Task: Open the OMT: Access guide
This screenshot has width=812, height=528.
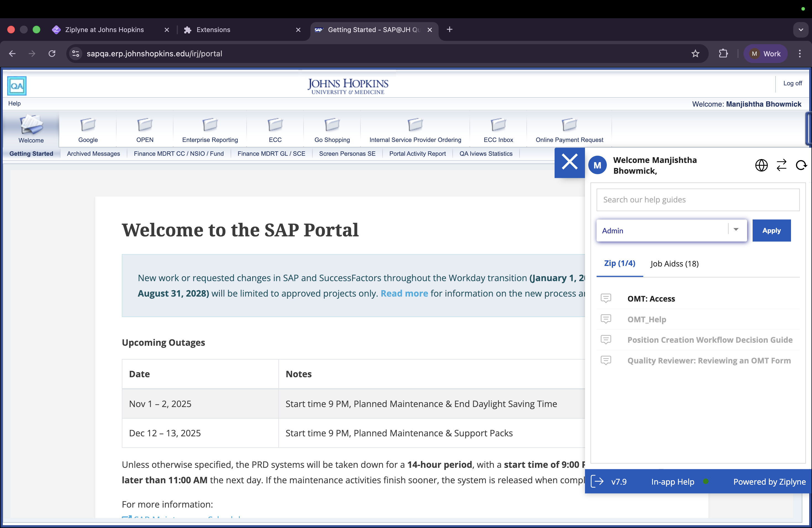Action: coord(651,299)
